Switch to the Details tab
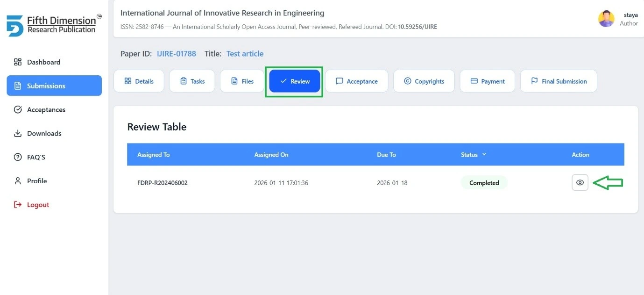Image resolution: width=644 pixels, height=295 pixels. coord(139,81)
